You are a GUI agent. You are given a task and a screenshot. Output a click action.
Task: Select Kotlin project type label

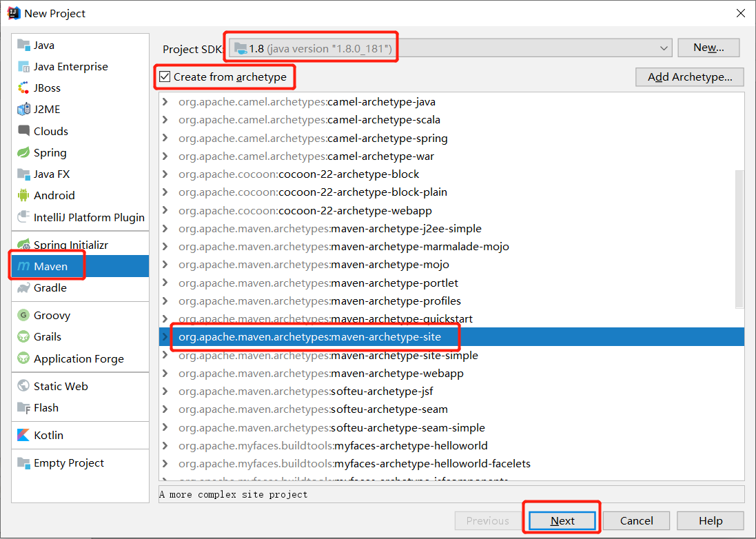[x=48, y=435]
